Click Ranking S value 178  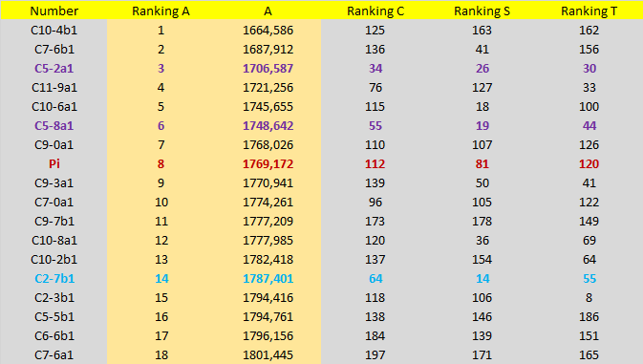coord(482,222)
